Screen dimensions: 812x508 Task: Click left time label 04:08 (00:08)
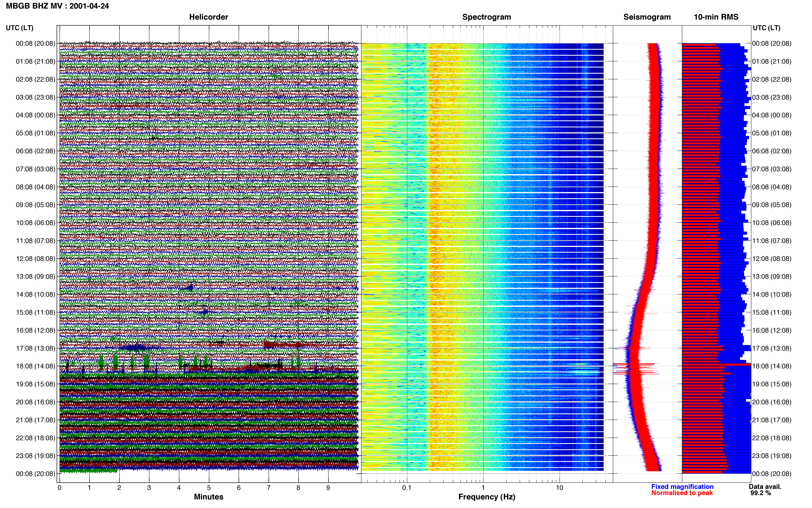click(x=35, y=115)
